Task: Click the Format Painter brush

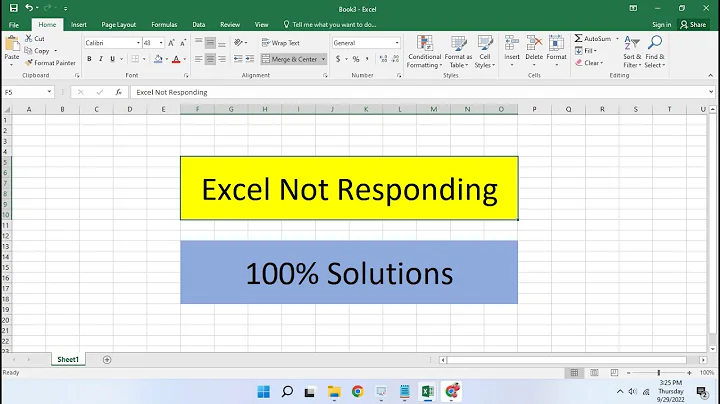Action: tap(29, 62)
